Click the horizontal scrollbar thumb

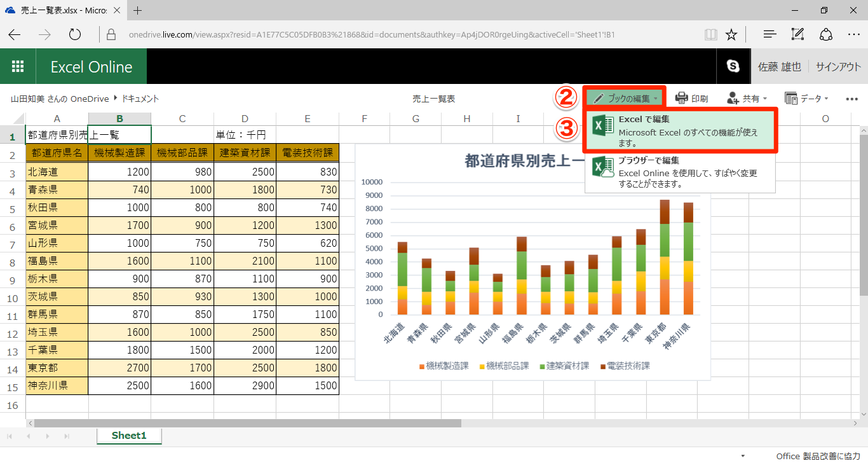pyautogui.click(x=248, y=423)
